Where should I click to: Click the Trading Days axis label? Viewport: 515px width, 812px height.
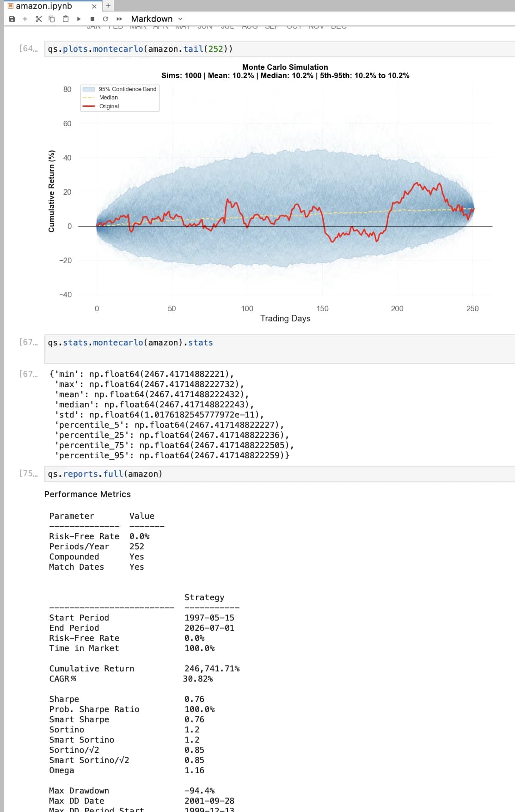[285, 319]
